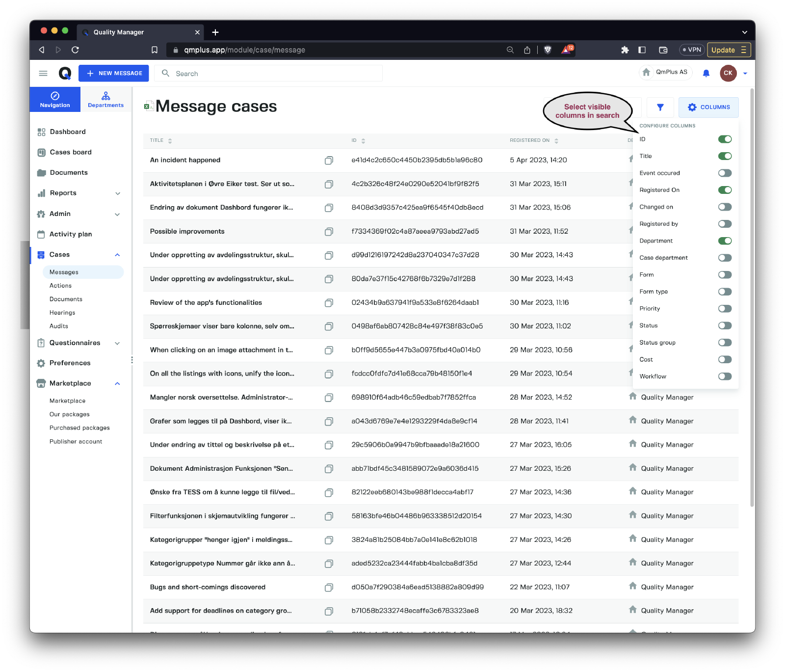Image resolution: width=785 pixels, height=672 pixels.
Task: Click the Excel export icon beside the title
Action: [x=148, y=106]
